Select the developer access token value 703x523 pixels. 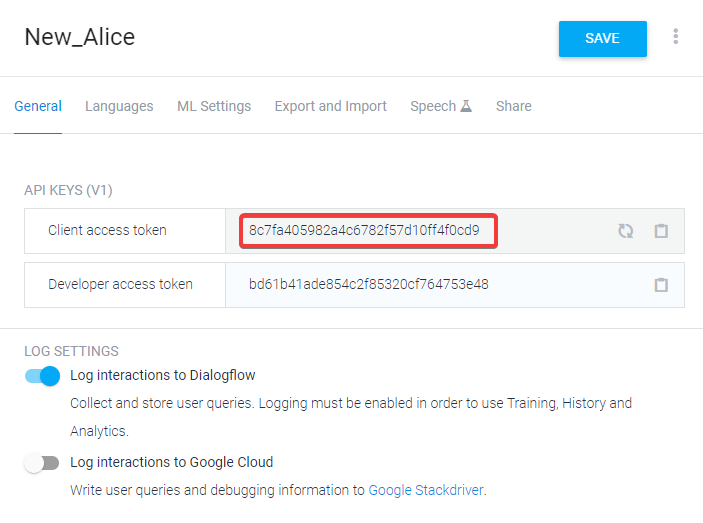(369, 284)
